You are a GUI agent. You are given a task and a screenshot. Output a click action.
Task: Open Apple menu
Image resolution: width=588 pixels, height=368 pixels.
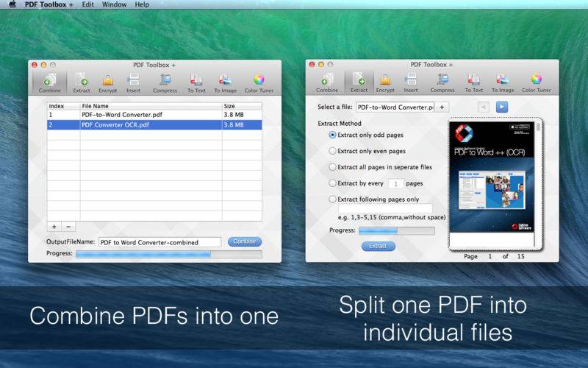pyautogui.click(x=12, y=4)
